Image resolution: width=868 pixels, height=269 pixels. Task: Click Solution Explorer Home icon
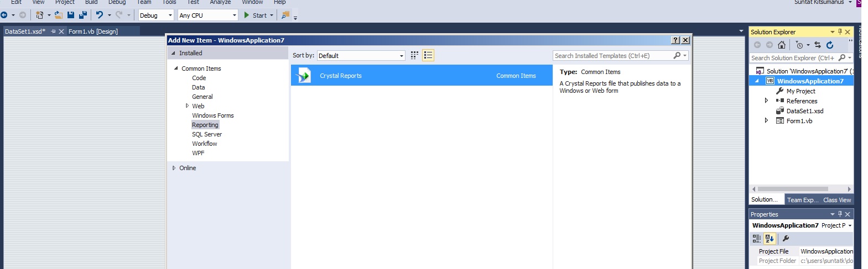pos(782,45)
